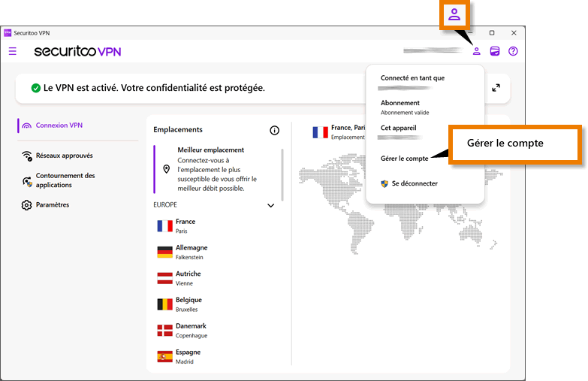Click the locations list scrollbar

coord(282,174)
